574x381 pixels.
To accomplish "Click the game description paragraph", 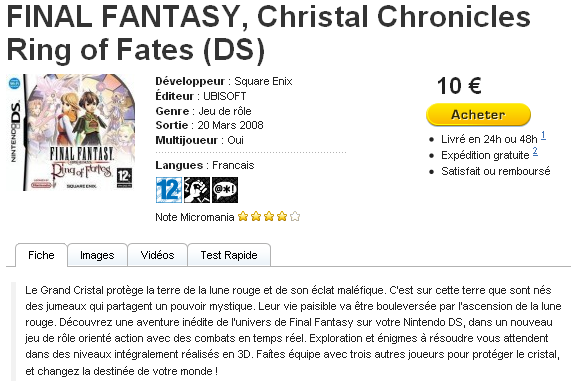I will [x=293, y=330].
